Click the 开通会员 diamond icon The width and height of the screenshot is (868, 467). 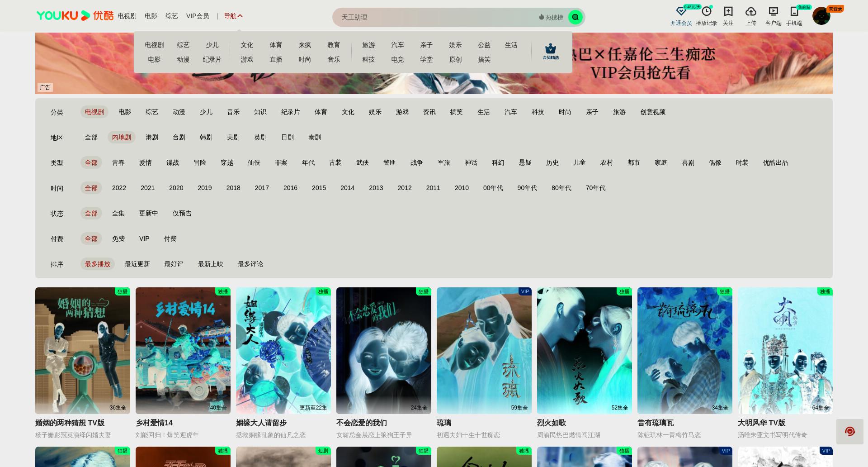[681, 12]
